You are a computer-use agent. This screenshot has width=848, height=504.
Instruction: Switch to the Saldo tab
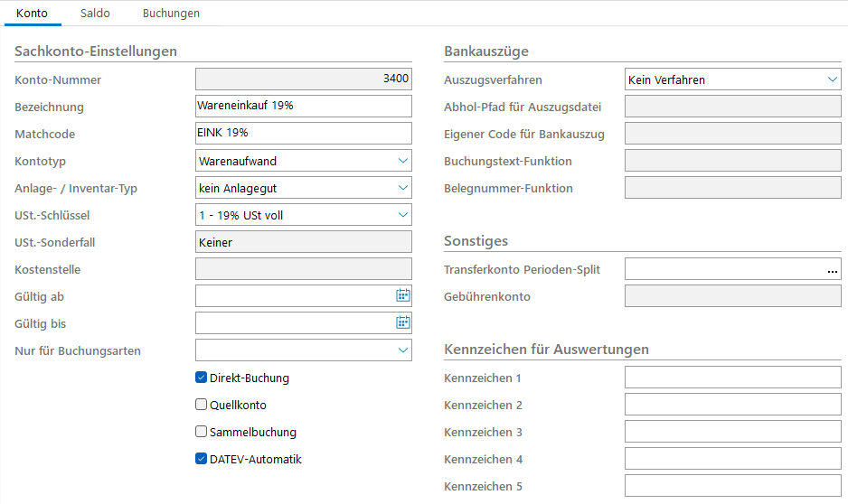tap(95, 14)
